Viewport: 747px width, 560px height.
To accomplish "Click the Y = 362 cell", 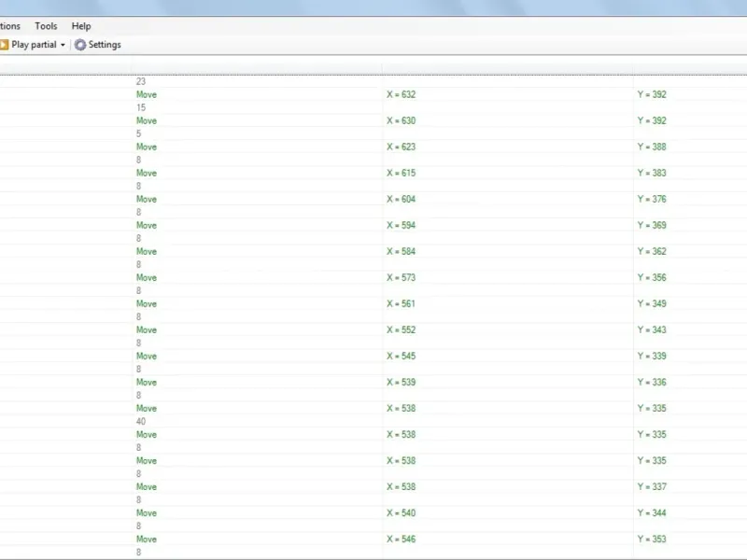I will coord(652,251).
